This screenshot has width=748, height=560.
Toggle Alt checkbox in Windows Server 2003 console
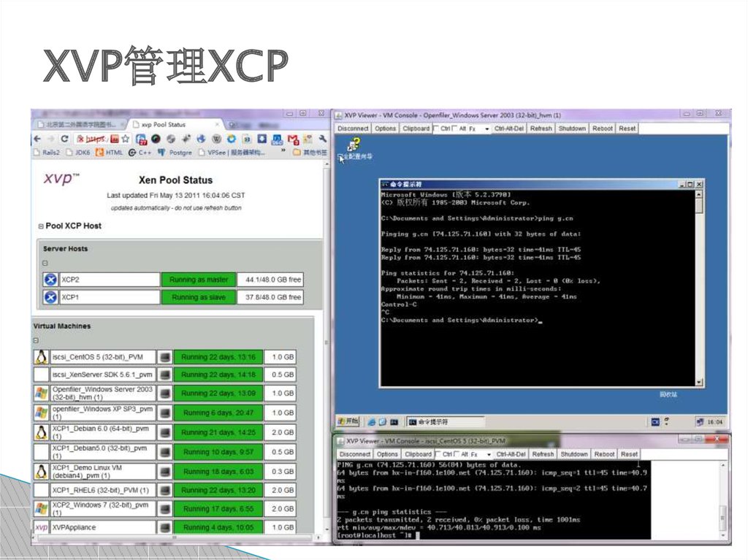tap(454, 129)
